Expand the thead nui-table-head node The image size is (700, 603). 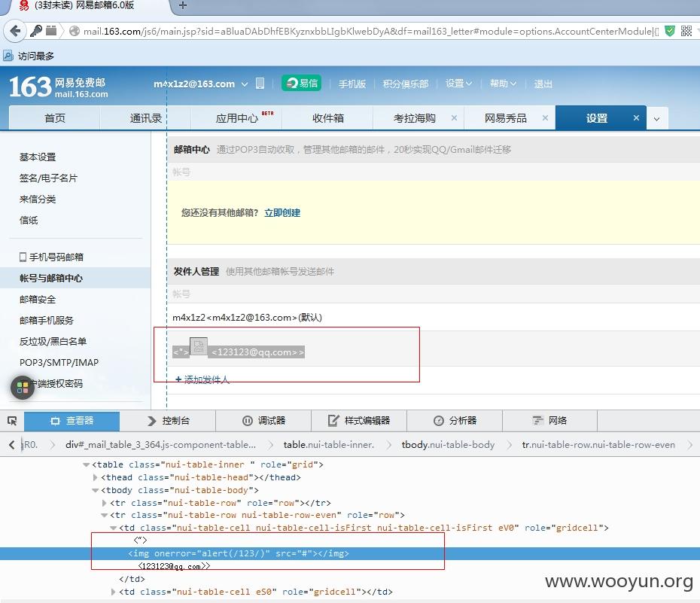(95, 477)
